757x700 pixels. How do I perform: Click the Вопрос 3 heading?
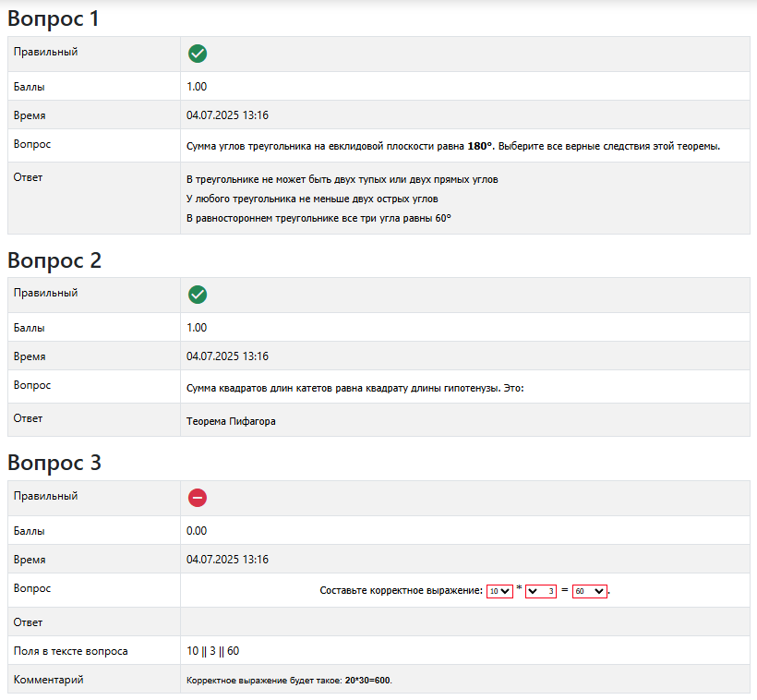click(x=54, y=463)
